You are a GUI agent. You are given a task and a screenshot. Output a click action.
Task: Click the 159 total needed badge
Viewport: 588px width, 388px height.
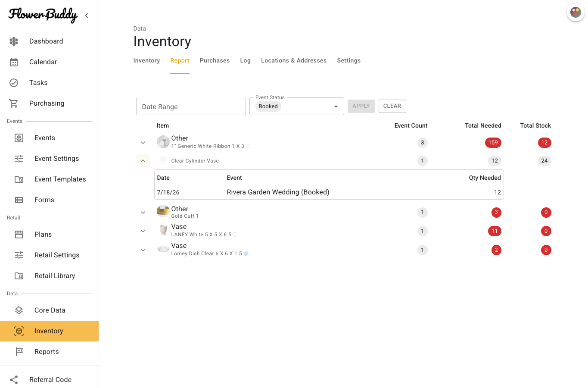tap(493, 143)
